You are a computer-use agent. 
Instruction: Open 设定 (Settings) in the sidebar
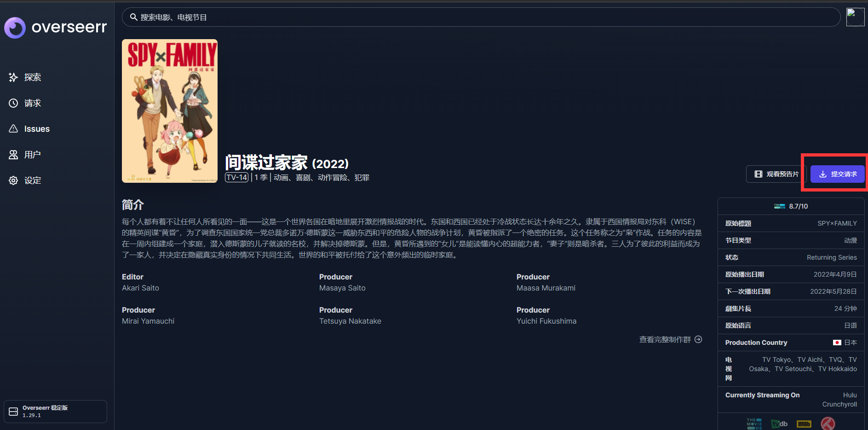(32, 180)
